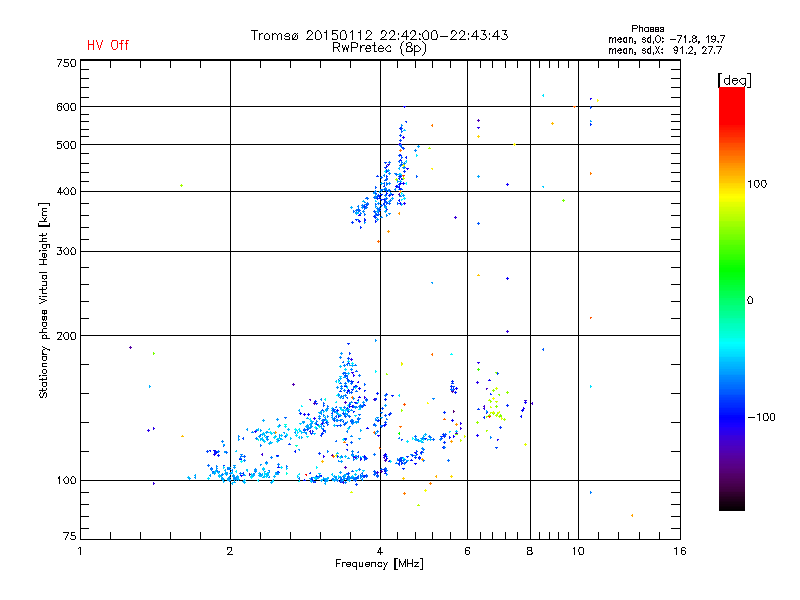Click the x-axis '4' tick label

pyautogui.click(x=380, y=551)
